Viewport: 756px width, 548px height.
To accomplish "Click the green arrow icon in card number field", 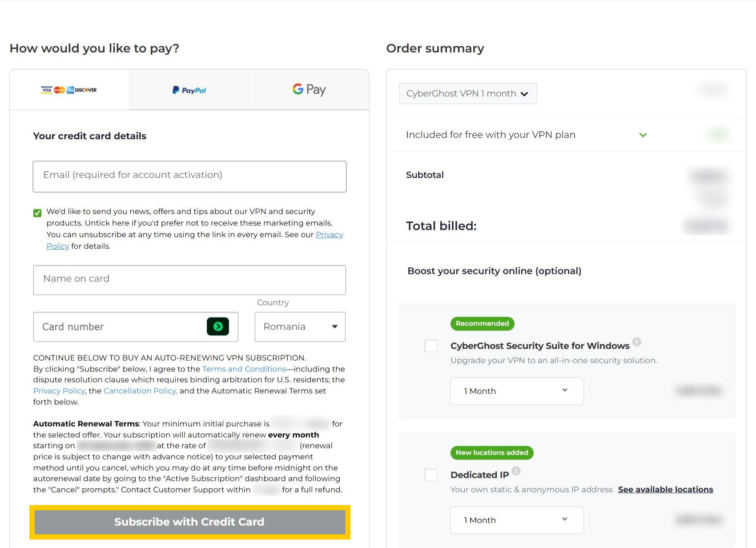I will pyautogui.click(x=218, y=326).
